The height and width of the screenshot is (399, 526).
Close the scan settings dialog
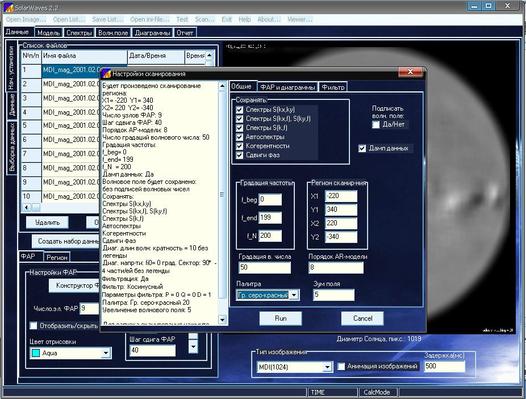pos(410,72)
